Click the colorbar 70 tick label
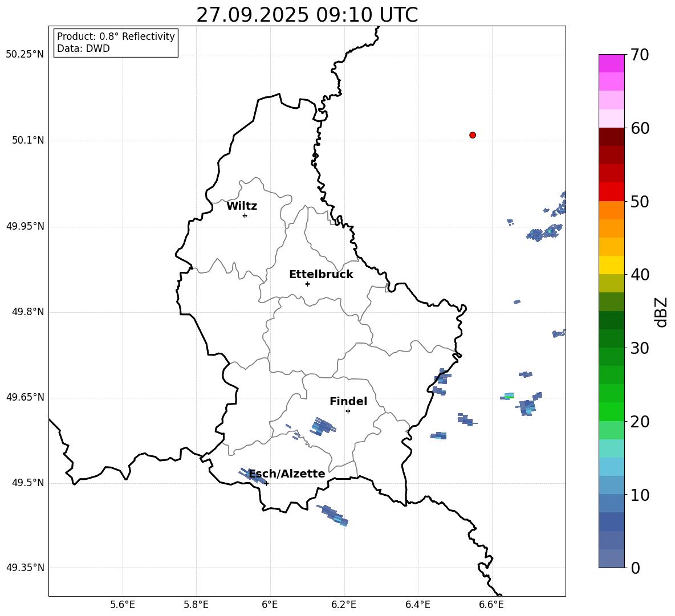Viewport: 675px width, 616px height. (640, 55)
